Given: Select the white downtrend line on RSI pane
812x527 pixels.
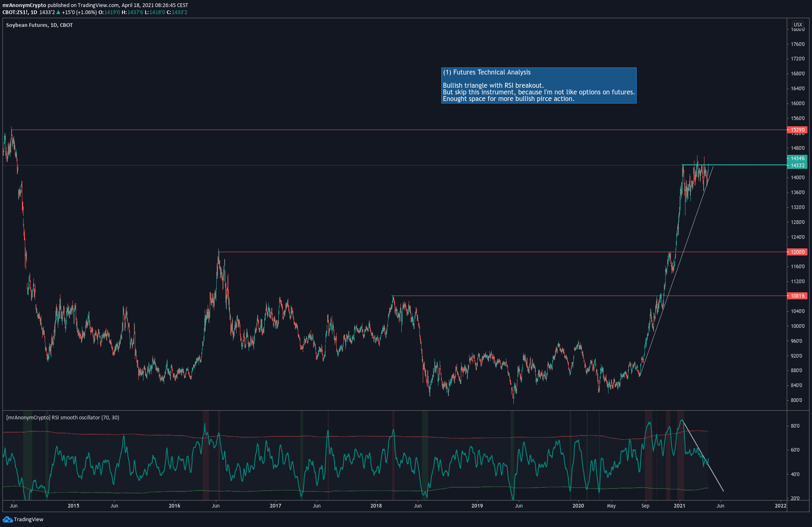Looking at the screenshot, I should (703, 456).
